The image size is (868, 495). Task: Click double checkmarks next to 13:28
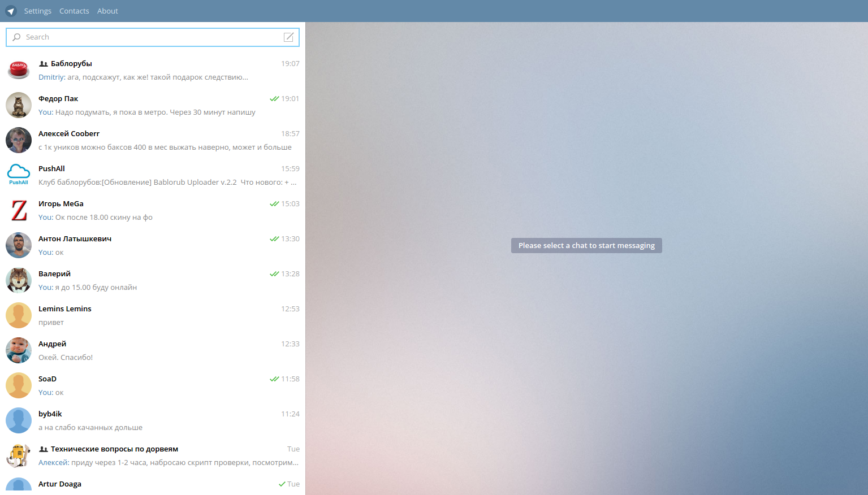274,274
